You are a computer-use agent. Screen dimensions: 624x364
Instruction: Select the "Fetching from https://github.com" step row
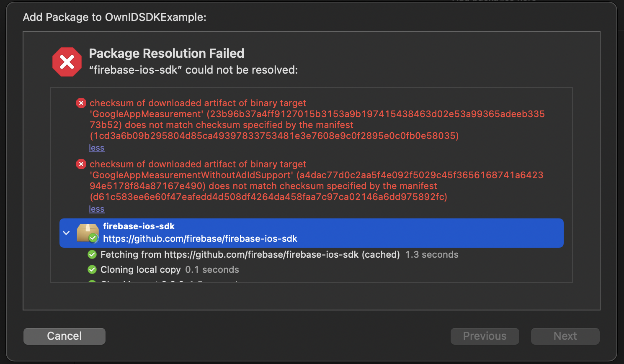tap(250, 254)
